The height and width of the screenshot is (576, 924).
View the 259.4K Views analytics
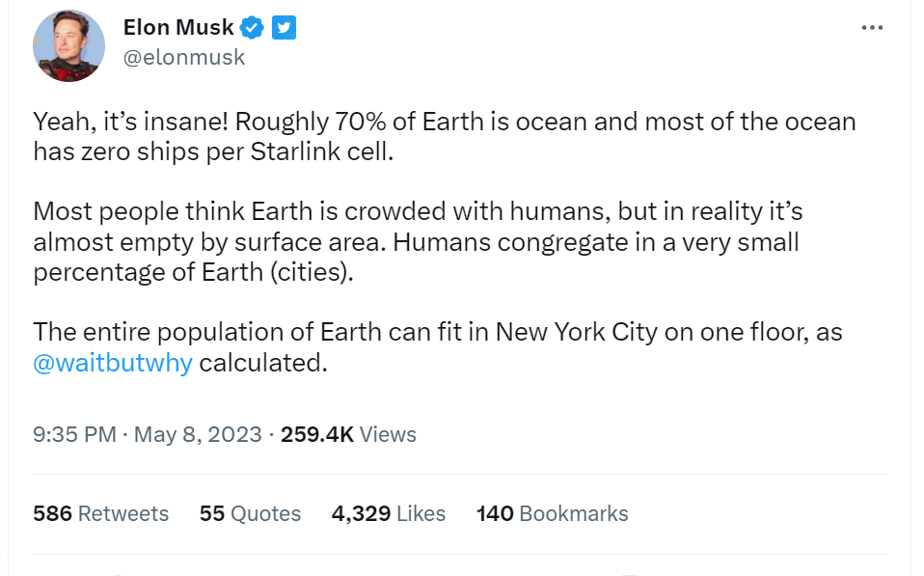pos(348,434)
